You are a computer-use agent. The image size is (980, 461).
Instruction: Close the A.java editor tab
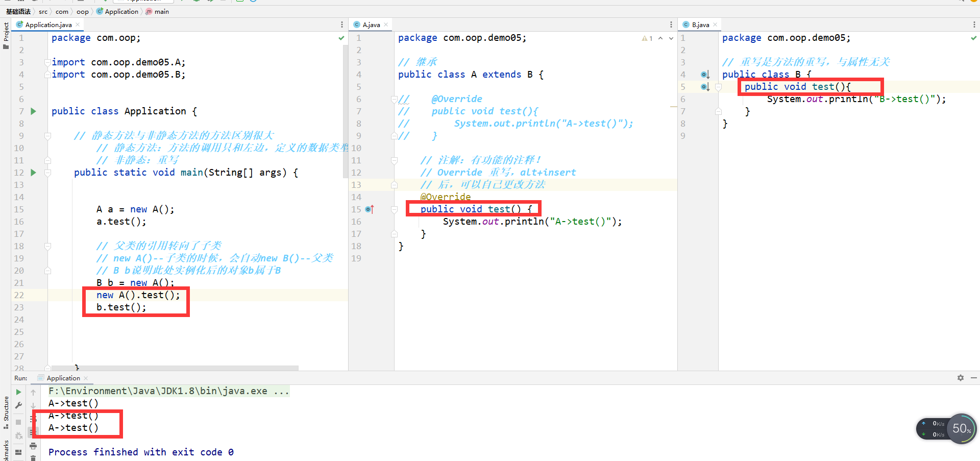point(386,25)
